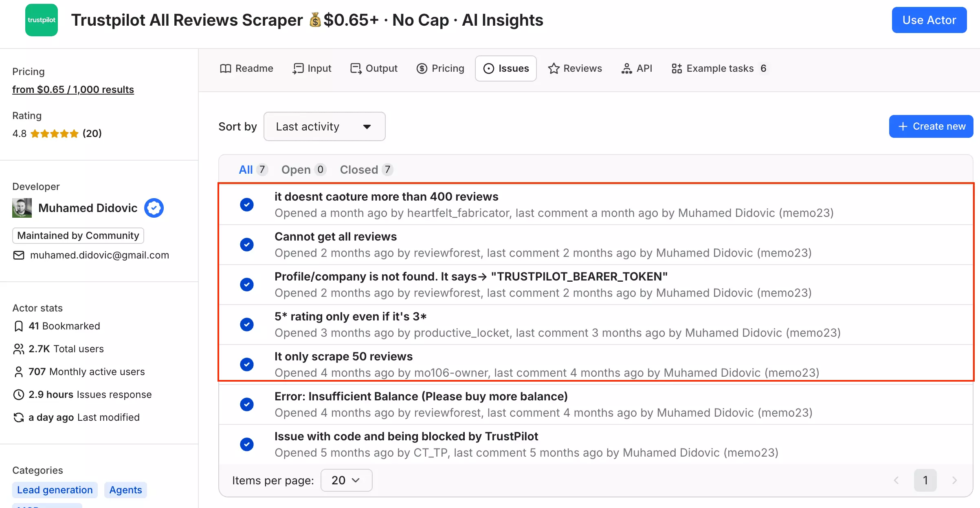Click muhamed.didovic@gmail.com email link
This screenshot has width=980, height=508.
(x=99, y=255)
